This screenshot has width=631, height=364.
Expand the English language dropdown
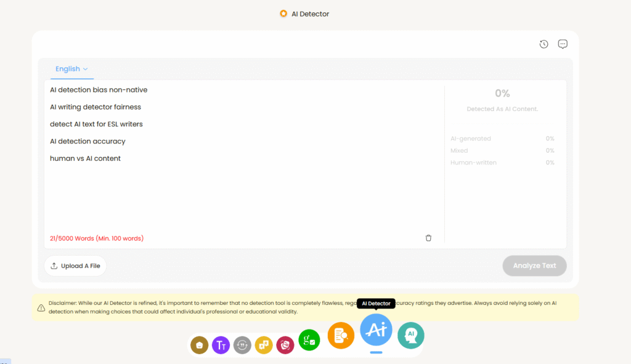click(x=71, y=69)
